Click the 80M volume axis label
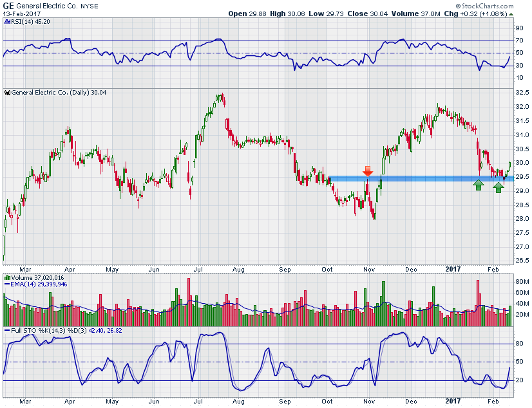This screenshot has width=532, height=408. pos(522,282)
